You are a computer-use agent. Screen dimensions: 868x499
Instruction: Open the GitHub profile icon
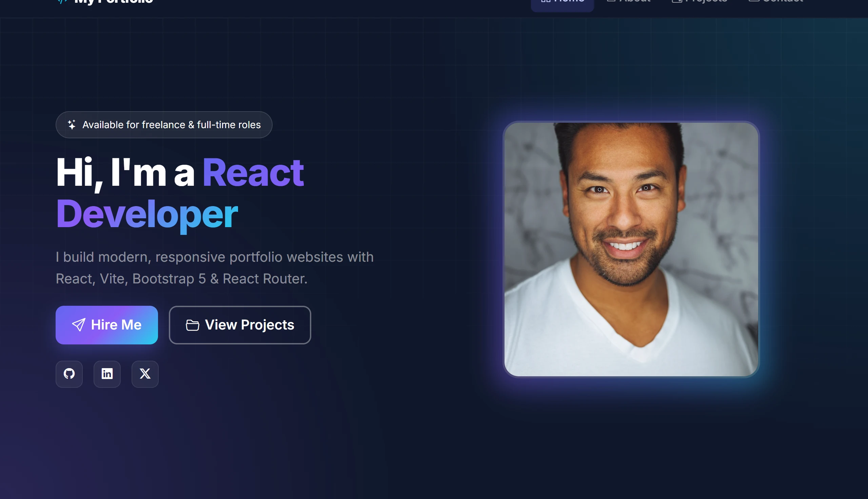click(69, 374)
